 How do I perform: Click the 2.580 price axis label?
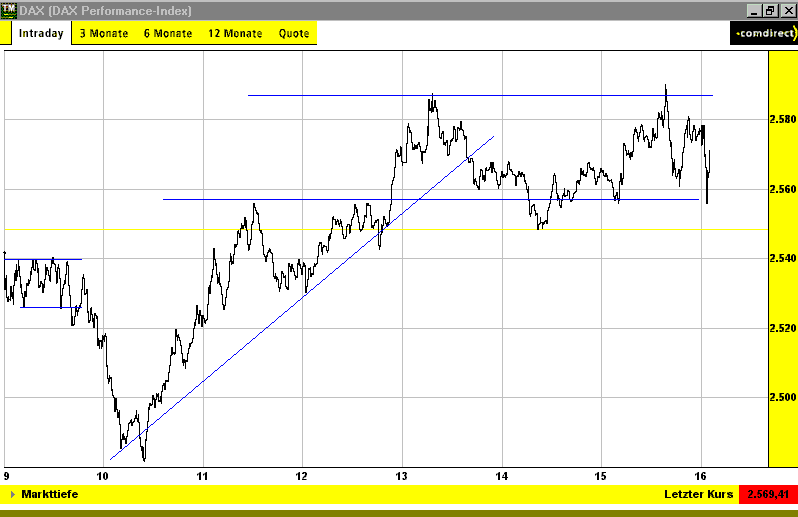pos(783,120)
